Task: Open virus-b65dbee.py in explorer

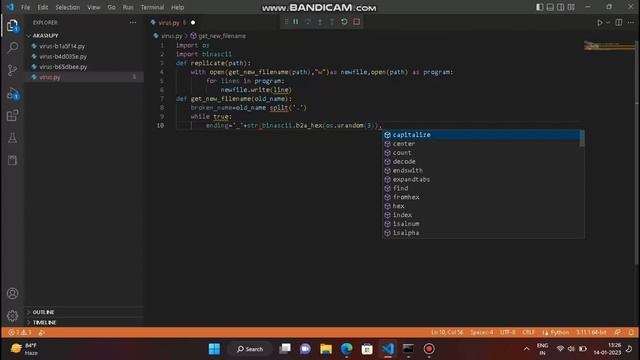Action: click(x=63, y=67)
